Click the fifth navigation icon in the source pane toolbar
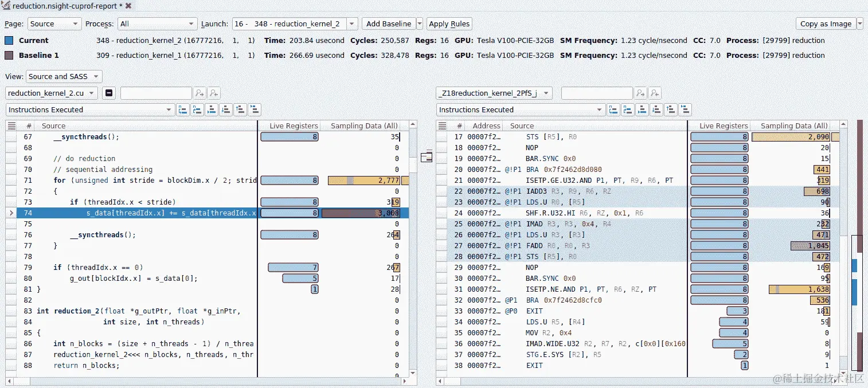The width and height of the screenshot is (868, 388). (240, 109)
